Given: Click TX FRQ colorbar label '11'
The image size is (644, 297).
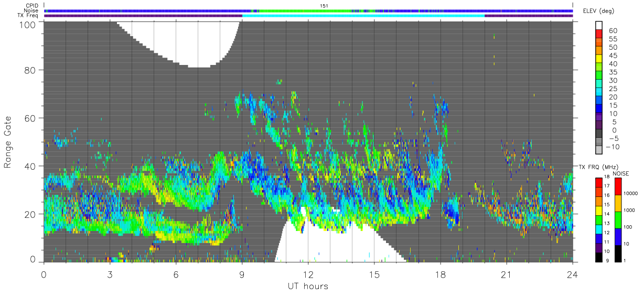Looking at the screenshot, I should (607, 242).
